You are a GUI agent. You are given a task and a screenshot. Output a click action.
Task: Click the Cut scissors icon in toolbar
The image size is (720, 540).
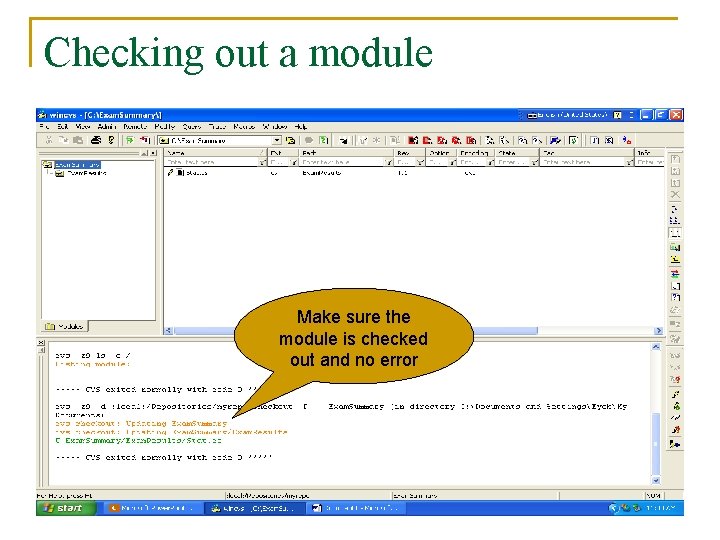coord(49,140)
